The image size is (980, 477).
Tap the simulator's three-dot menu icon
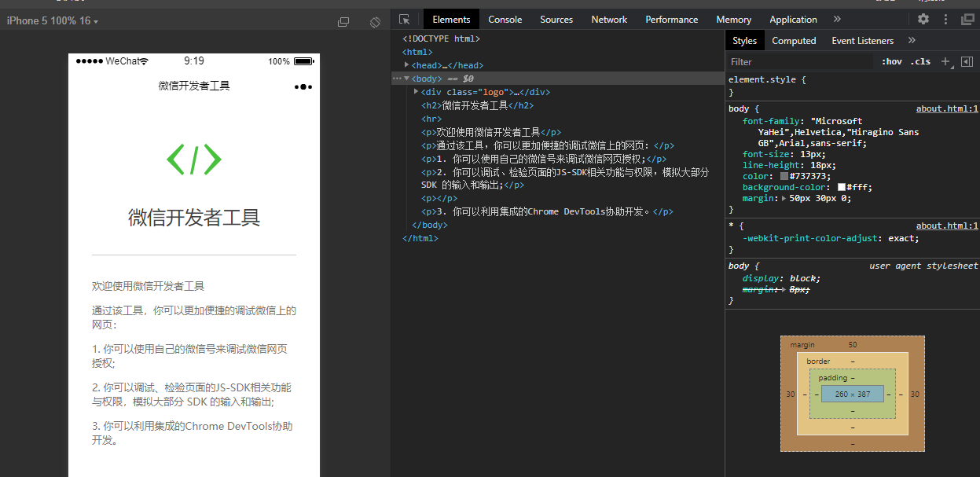pos(303,86)
